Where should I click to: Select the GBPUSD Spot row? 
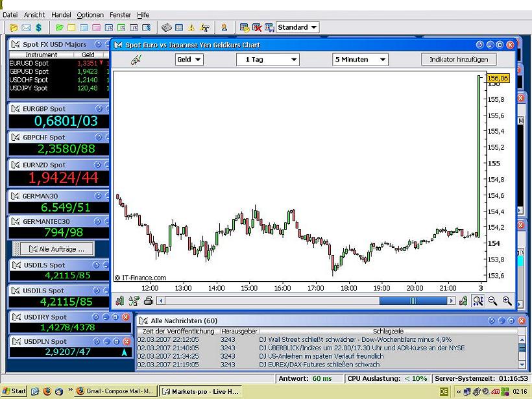click(x=59, y=71)
